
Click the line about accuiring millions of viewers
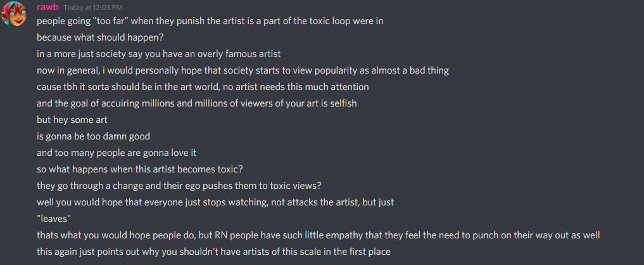(197, 103)
